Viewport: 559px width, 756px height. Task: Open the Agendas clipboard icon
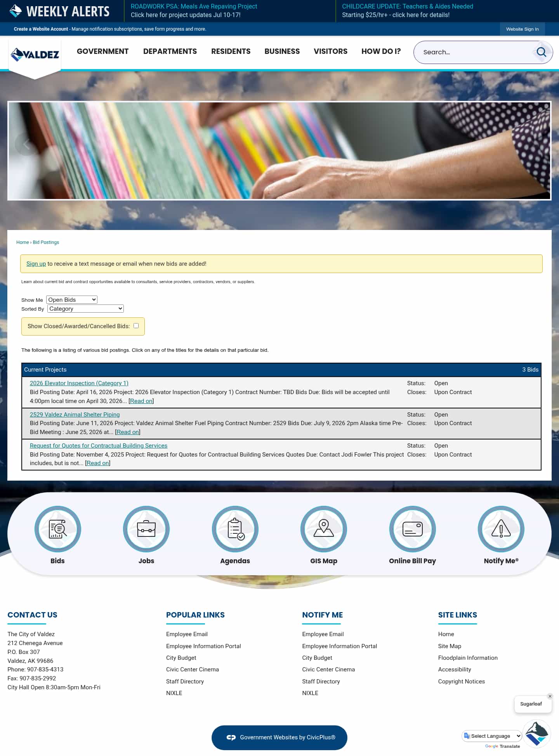tap(235, 529)
